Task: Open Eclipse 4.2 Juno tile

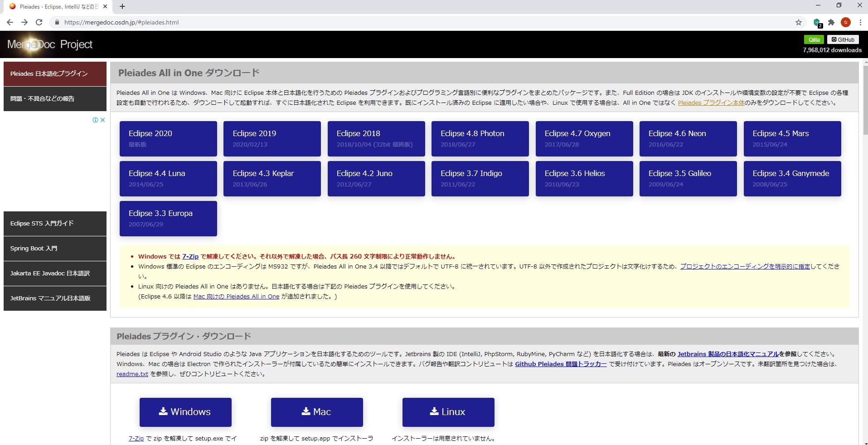Action: click(376, 178)
